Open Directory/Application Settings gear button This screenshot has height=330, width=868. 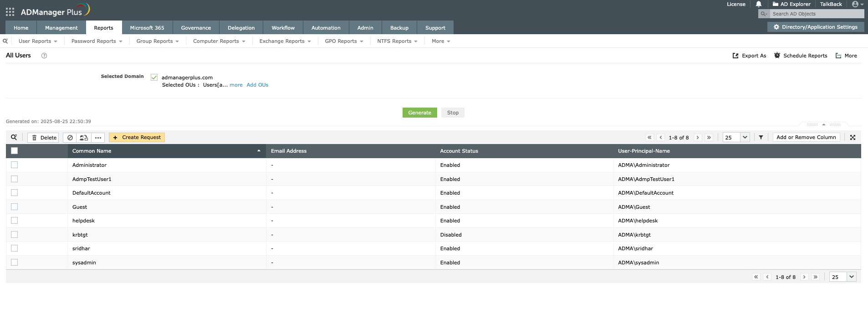(816, 27)
